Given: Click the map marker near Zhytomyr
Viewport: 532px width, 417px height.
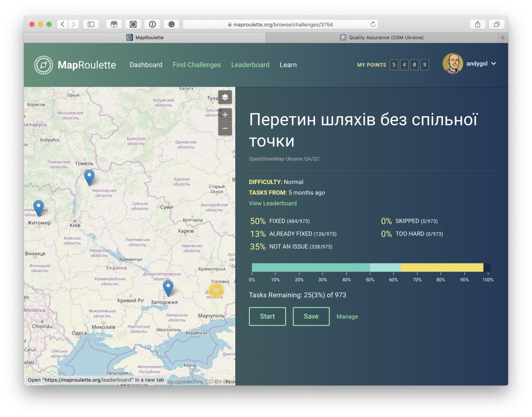Looking at the screenshot, I should pyautogui.click(x=39, y=208).
